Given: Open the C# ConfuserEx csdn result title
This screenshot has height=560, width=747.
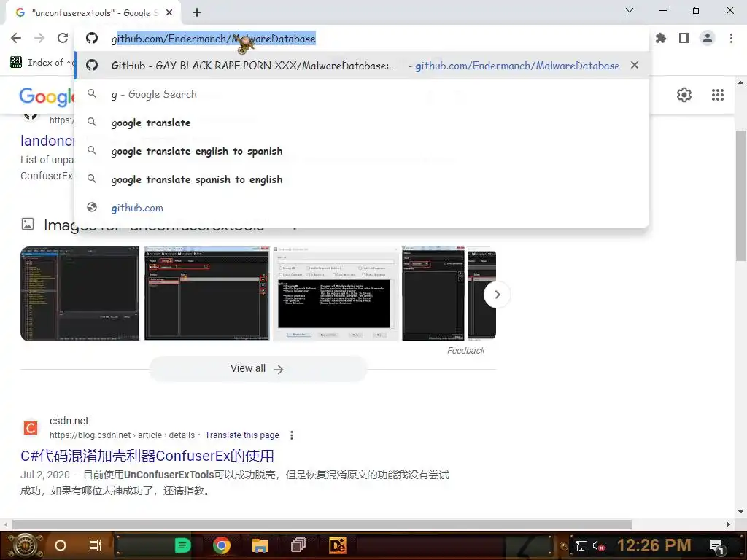Looking at the screenshot, I should click(147, 456).
